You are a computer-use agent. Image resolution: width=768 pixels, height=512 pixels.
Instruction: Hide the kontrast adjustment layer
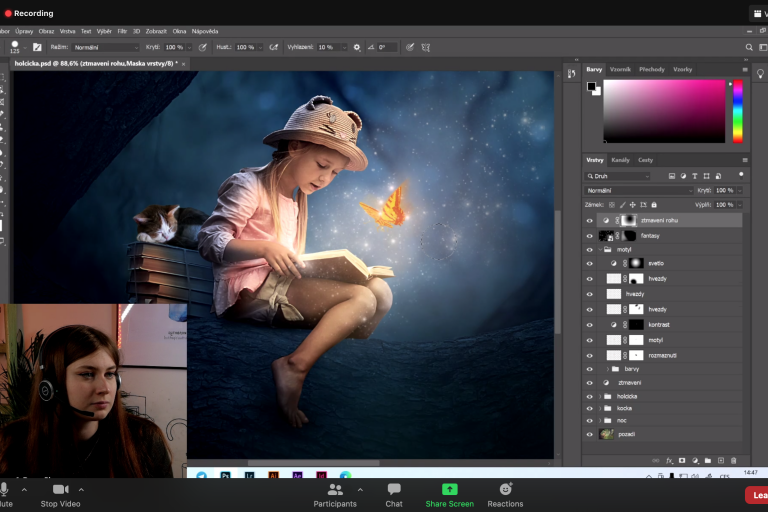tap(590, 325)
